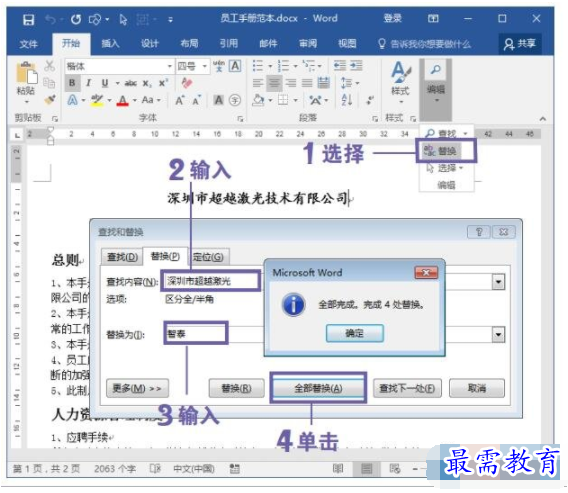Image resolution: width=568 pixels, height=493 pixels.
Task: Click the red font color A button
Action: 122,100
